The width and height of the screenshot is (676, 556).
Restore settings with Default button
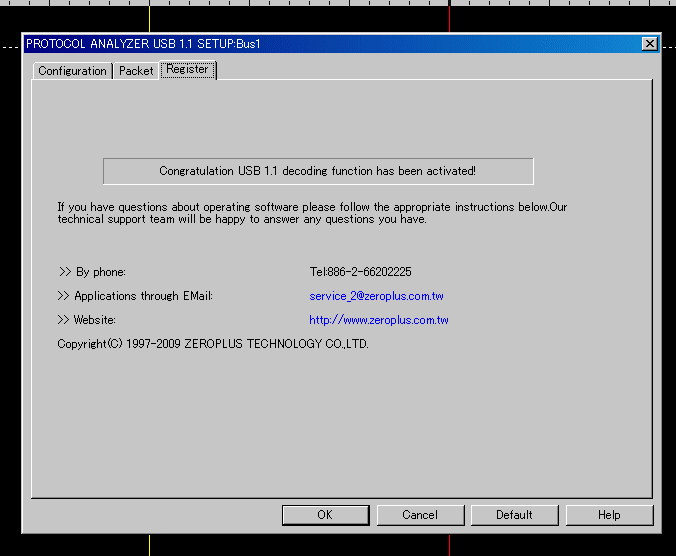click(x=515, y=515)
